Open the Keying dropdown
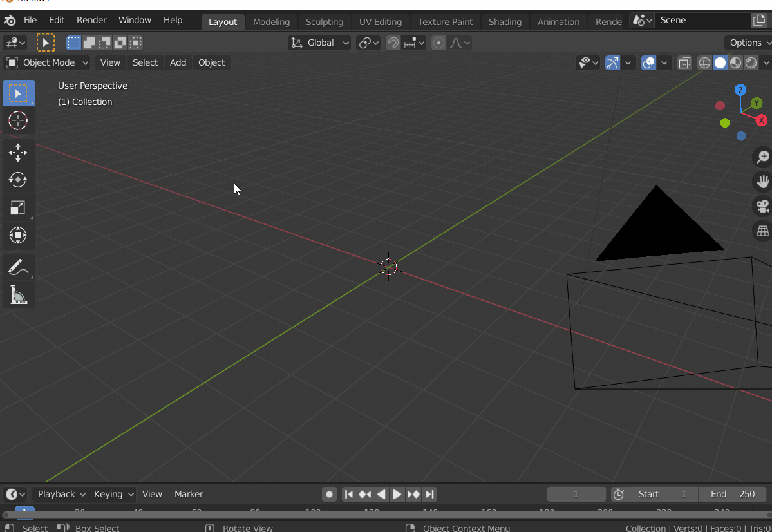772x532 pixels. [x=113, y=494]
